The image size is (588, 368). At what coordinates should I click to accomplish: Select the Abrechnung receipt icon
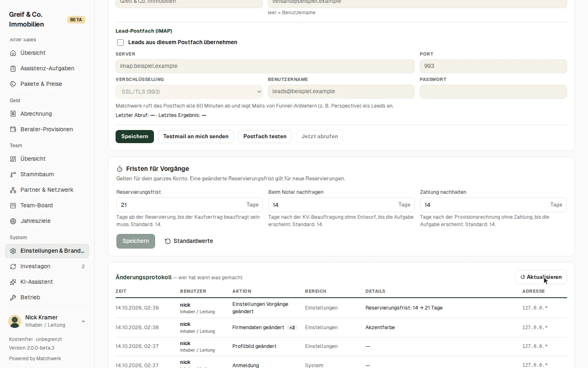(13, 114)
